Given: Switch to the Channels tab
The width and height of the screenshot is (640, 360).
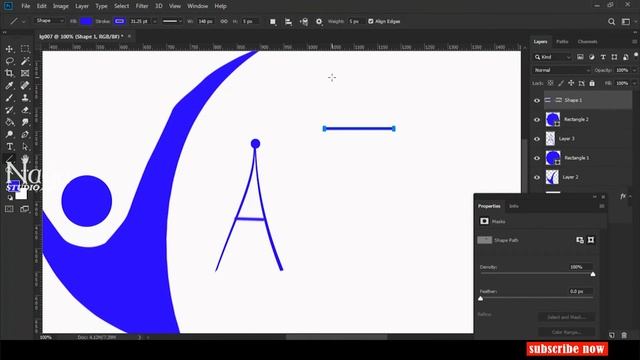Looking at the screenshot, I should click(x=587, y=42).
